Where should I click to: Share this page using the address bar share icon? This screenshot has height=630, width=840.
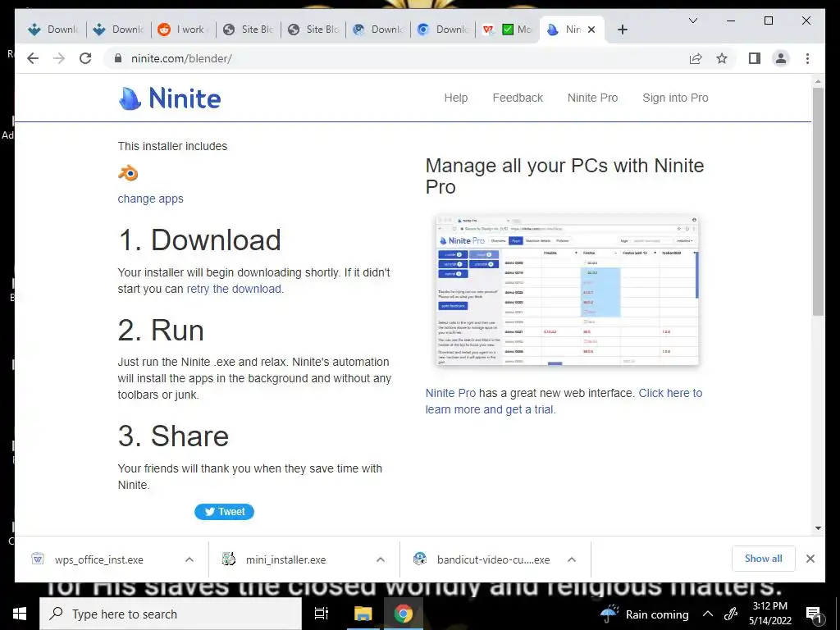coord(696,58)
